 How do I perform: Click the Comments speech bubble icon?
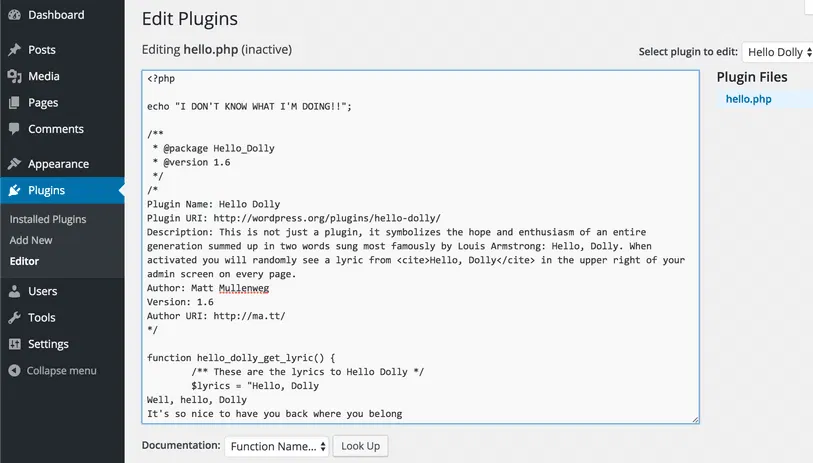coord(15,129)
